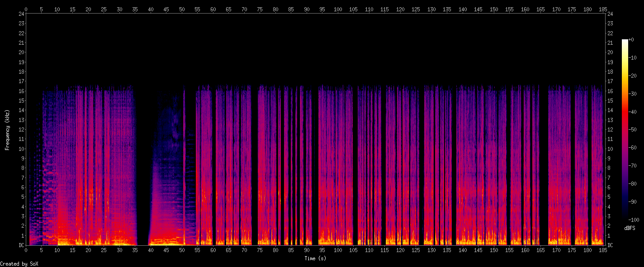Image resolution: width=644 pixels, height=267 pixels.
Task: Click the "Time (s)" axis label
Action: 315,258
